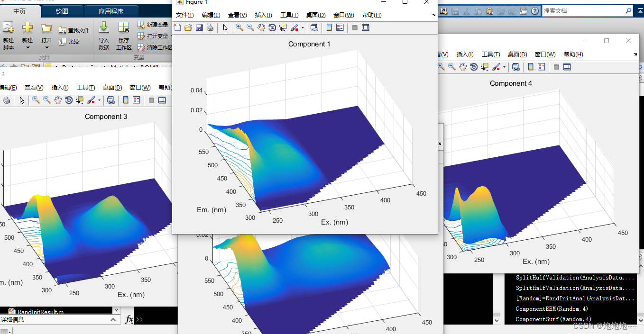The width and height of the screenshot is (644, 334).
Task: Select Edit Plot arrow in Figure 1 toolbar
Action: coord(225,28)
